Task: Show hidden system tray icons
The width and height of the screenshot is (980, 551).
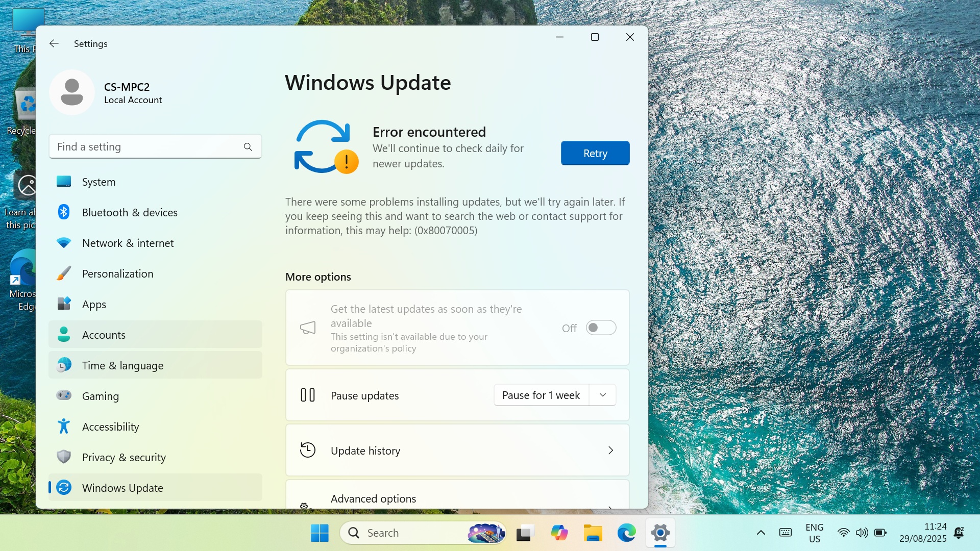Action: (x=761, y=533)
